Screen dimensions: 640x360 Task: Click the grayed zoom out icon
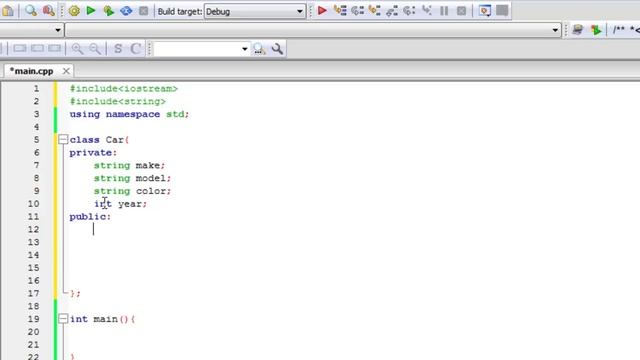95,49
